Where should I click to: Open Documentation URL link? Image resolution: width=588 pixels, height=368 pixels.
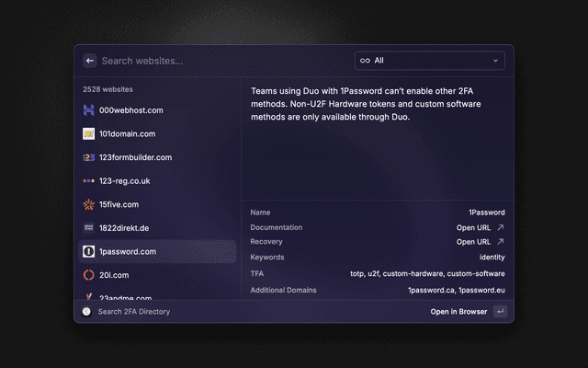[x=480, y=227]
